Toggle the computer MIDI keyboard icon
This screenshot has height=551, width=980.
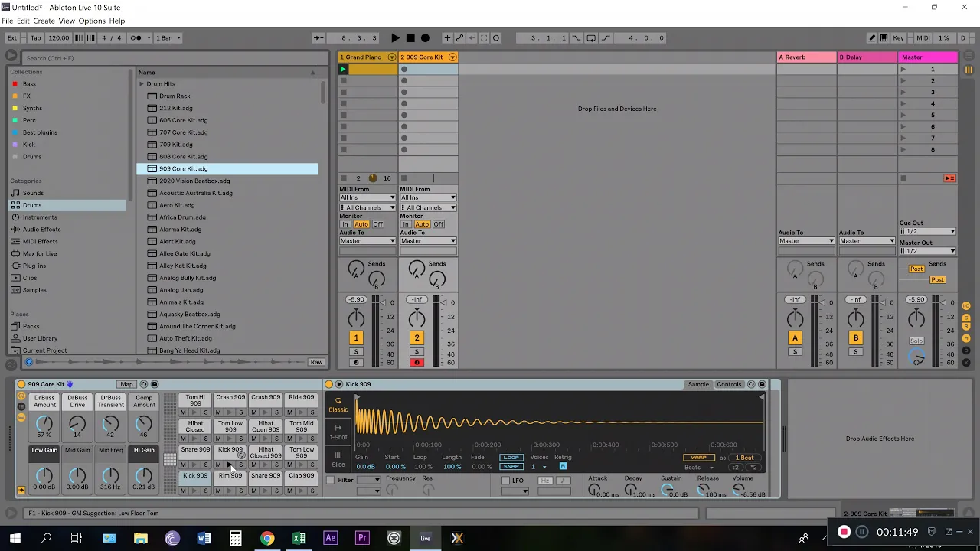(884, 37)
